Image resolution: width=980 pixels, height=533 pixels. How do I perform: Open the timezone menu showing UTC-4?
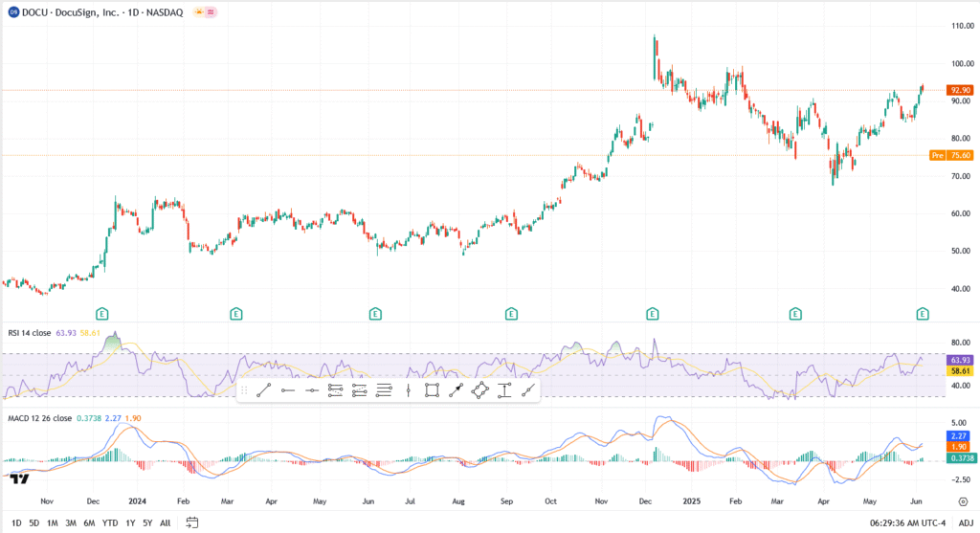coord(906,522)
